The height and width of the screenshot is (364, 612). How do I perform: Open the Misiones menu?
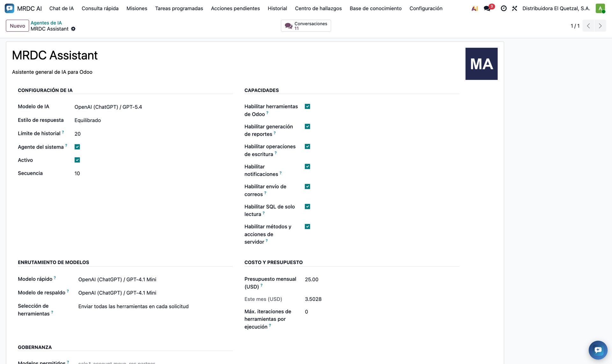(137, 9)
